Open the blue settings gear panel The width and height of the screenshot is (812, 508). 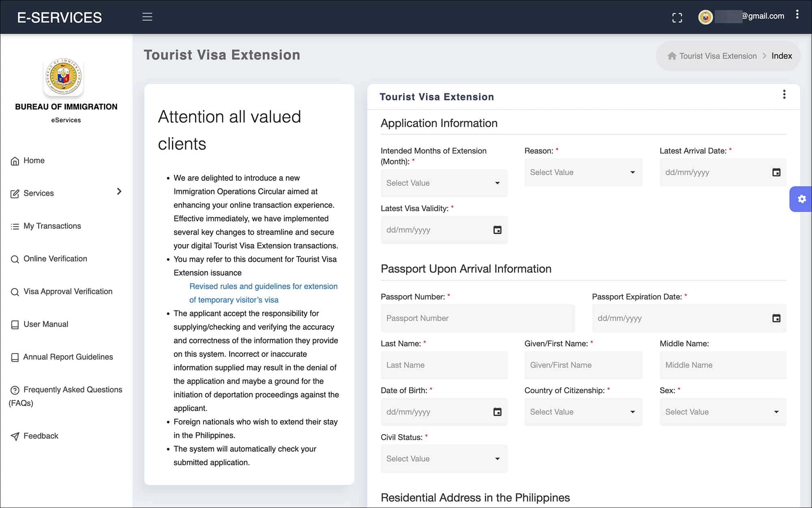[801, 199]
